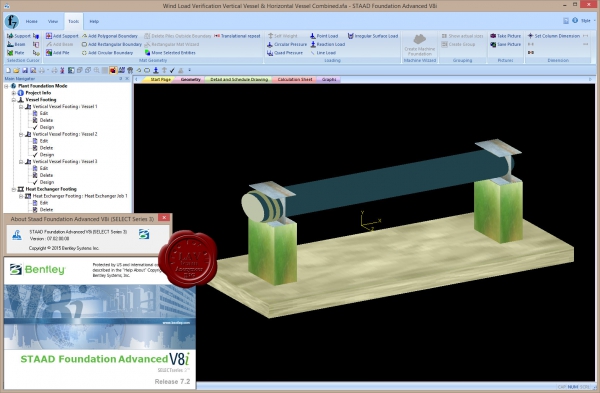Choose Add Polygonal Boundary tool
Screen dimensions: 600x393
pos(109,36)
